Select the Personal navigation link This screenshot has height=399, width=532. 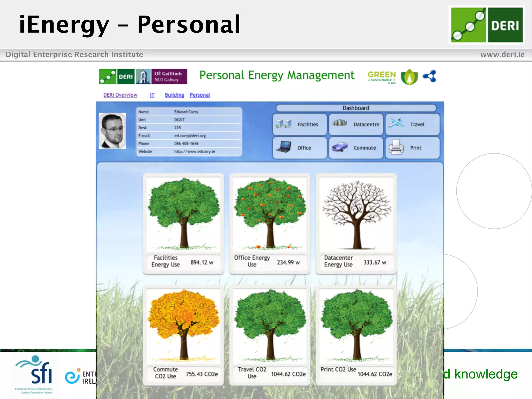200,95
